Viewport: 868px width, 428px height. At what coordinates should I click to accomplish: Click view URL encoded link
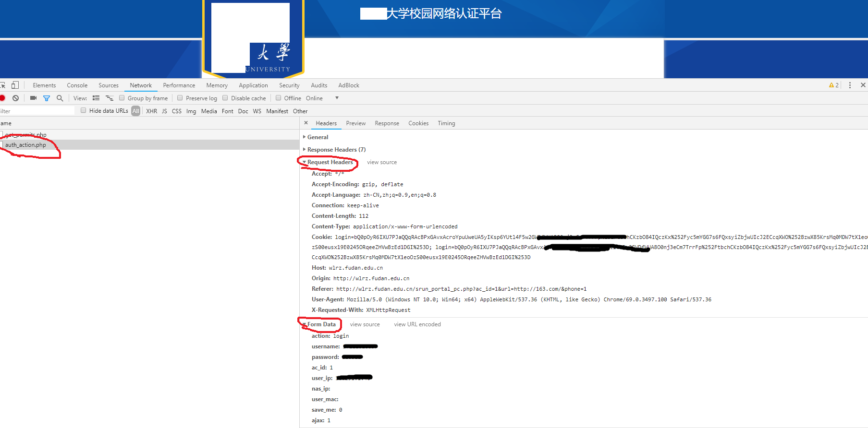[417, 324]
